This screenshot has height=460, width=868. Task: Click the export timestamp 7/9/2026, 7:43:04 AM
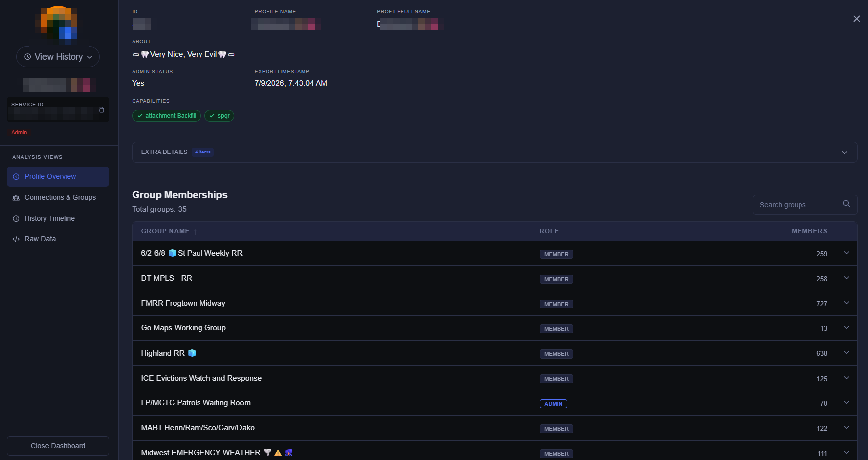(x=290, y=83)
